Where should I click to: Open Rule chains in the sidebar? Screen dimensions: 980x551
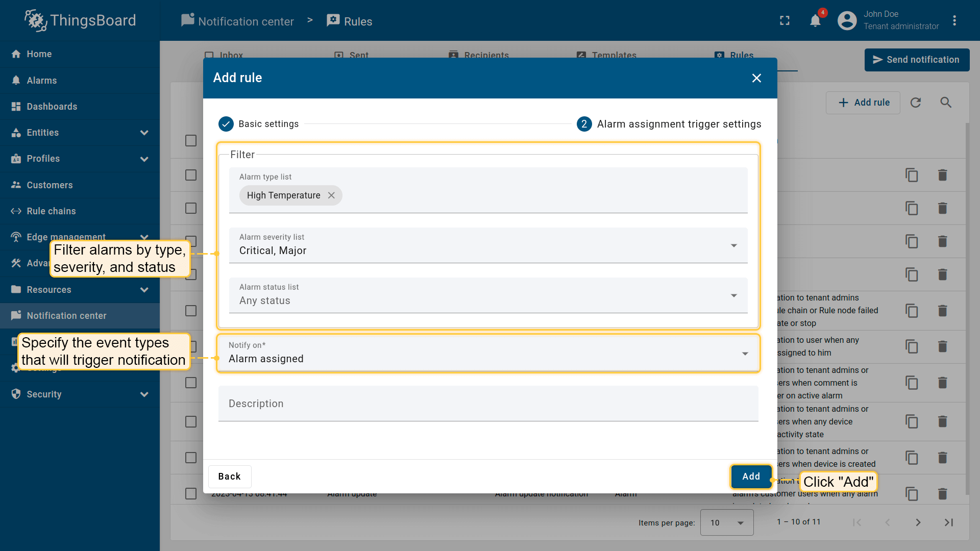pyautogui.click(x=51, y=211)
